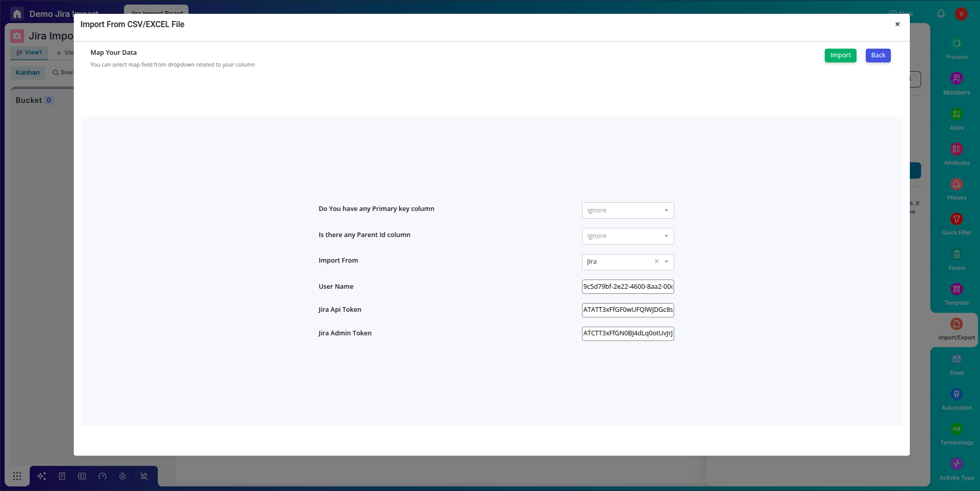Click the Jira Import Board tab
This screenshot has height=491, width=980.
point(156,11)
